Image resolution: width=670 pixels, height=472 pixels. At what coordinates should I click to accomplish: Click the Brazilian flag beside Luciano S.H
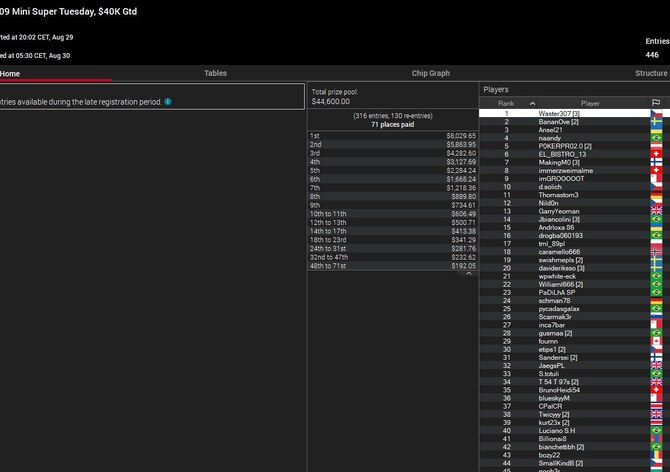[x=656, y=430]
